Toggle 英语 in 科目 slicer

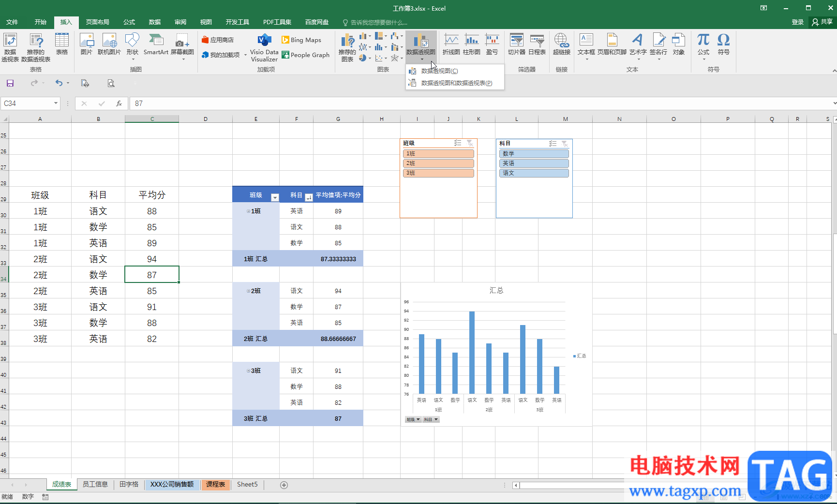point(534,163)
